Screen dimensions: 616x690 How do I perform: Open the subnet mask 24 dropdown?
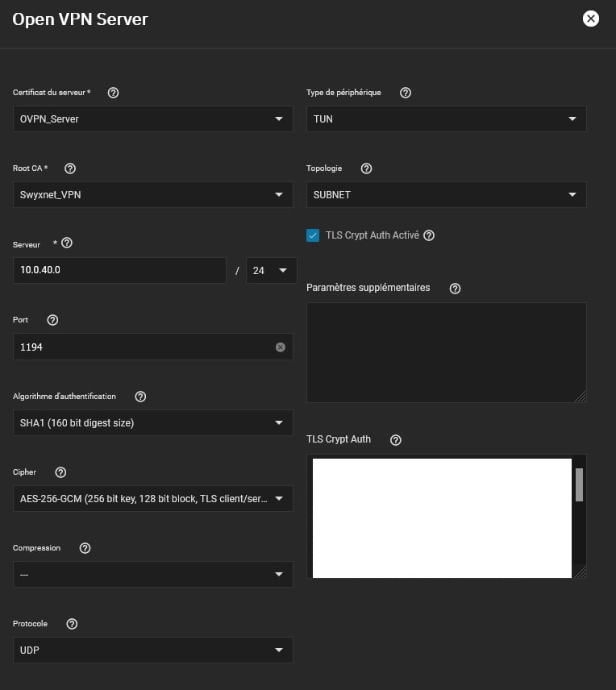click(x=271, y=270)
